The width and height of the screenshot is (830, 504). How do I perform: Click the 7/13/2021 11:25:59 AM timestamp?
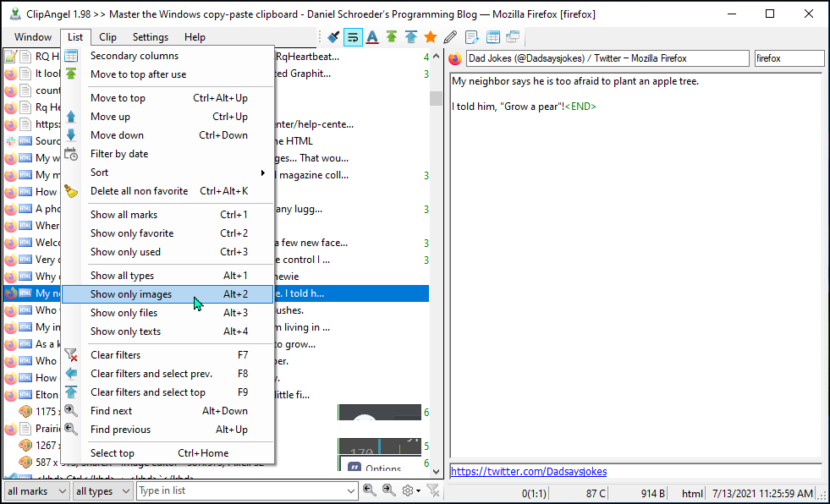762,493
